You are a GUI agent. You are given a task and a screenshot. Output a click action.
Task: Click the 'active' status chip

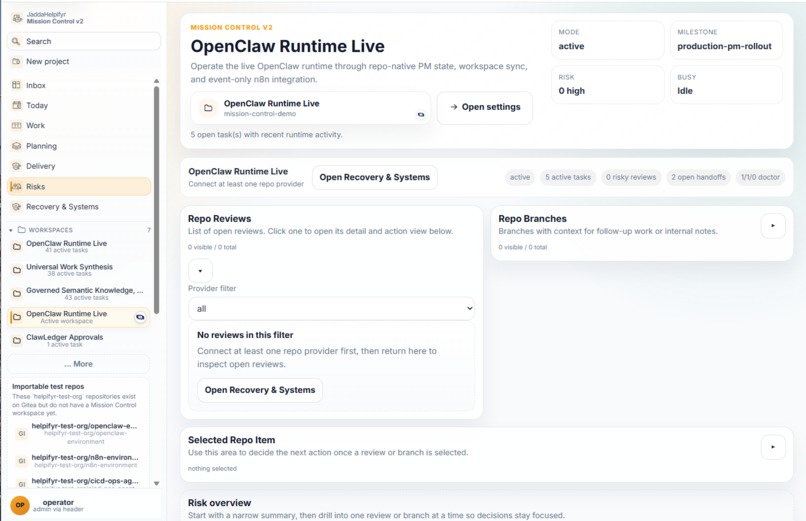(520, 177)
